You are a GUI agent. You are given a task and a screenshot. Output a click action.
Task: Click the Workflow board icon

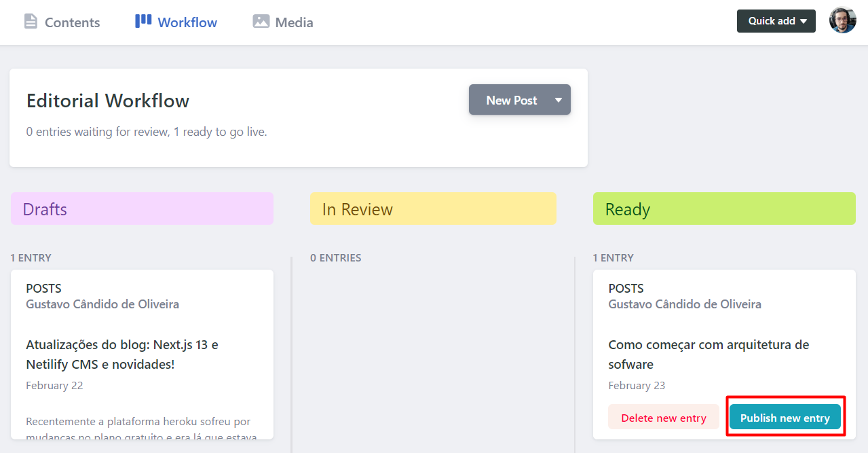[143, 21]
